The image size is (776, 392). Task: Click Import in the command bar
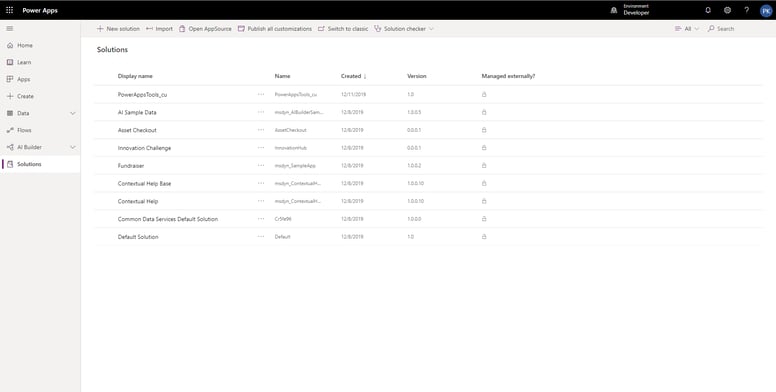click(x=159, y=29)
